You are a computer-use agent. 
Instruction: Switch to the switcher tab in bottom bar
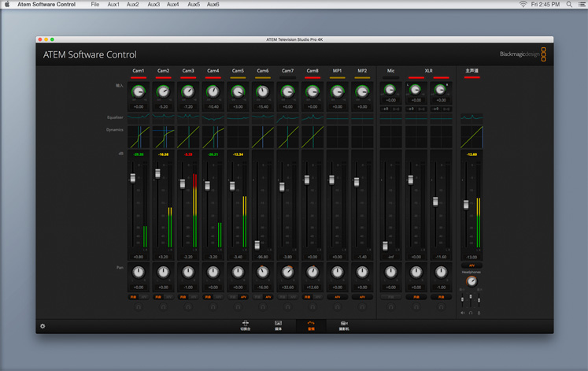(245, 324)
